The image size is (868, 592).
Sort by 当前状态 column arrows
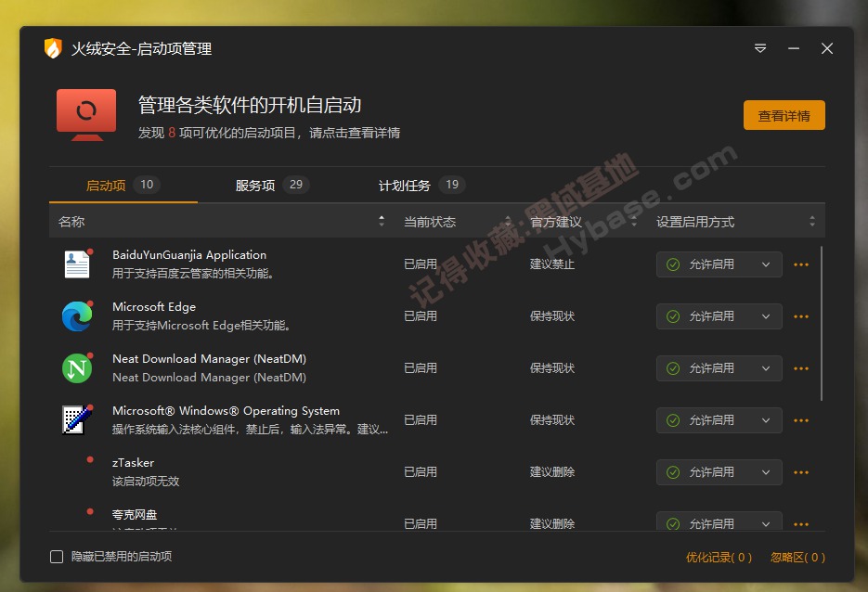click(508, 222)
